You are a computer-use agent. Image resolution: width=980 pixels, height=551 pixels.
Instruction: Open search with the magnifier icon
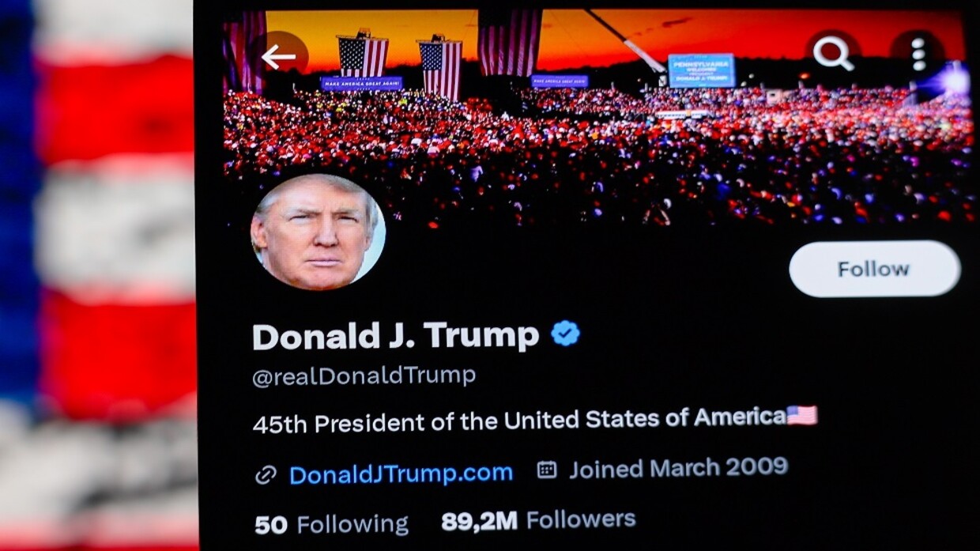[833, 54]
